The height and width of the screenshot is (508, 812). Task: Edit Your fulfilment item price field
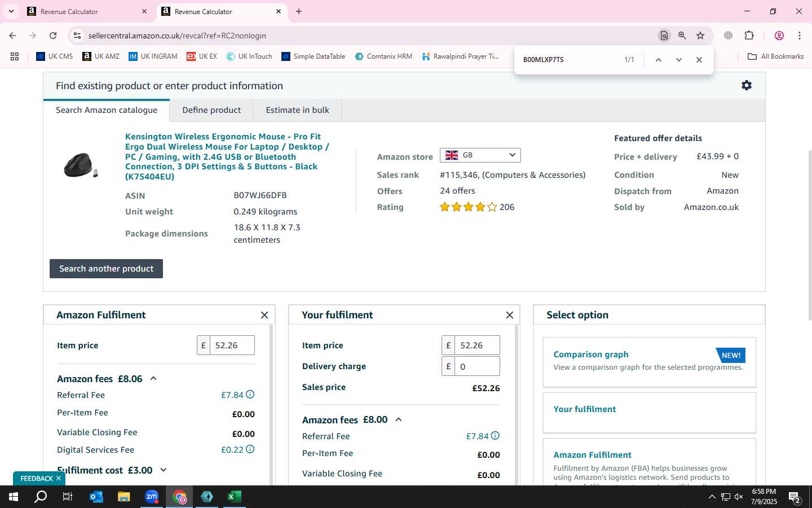pos(477,345)
